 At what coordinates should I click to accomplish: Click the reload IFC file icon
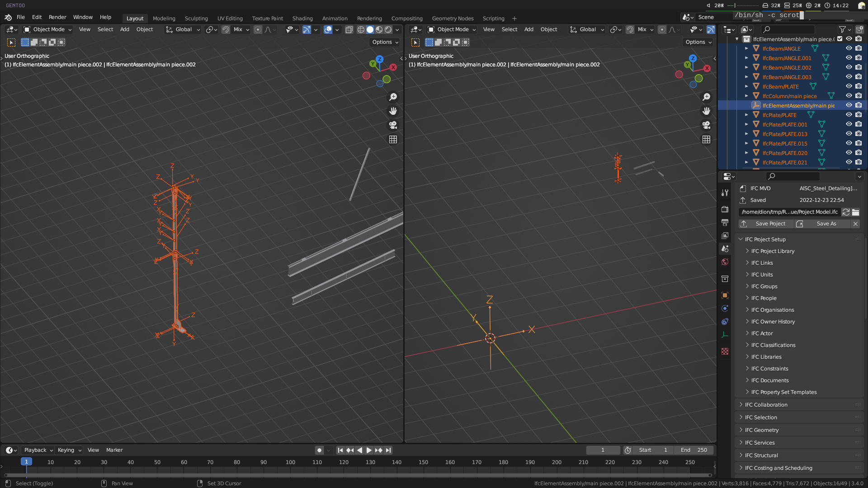(846, 212)
